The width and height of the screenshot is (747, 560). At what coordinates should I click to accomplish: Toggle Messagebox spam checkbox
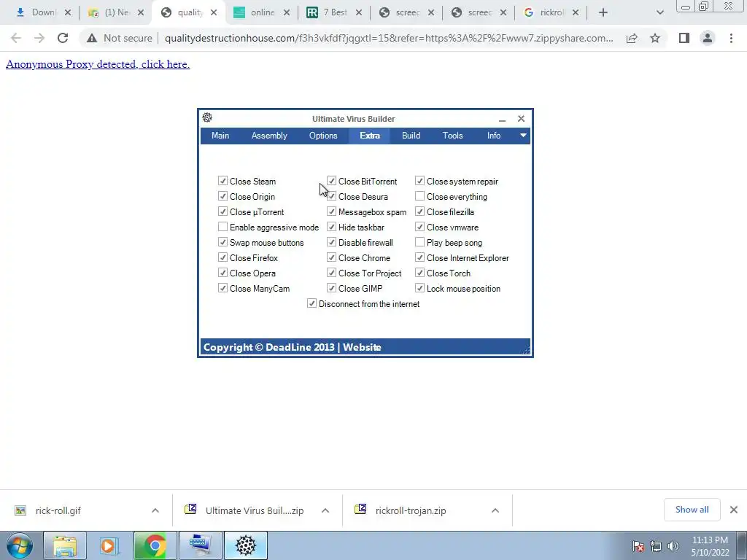332,211
